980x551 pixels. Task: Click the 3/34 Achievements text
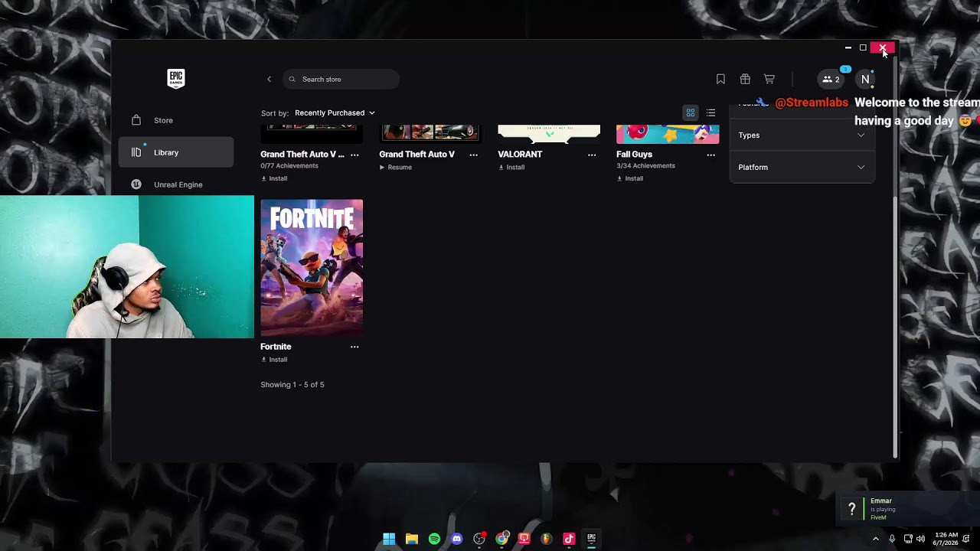[x=645, y=166]
